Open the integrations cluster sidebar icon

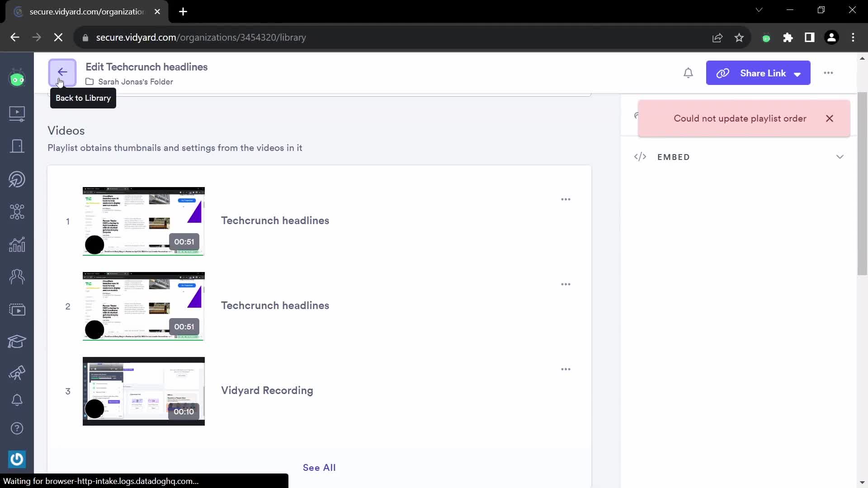[x=17, y=211]
